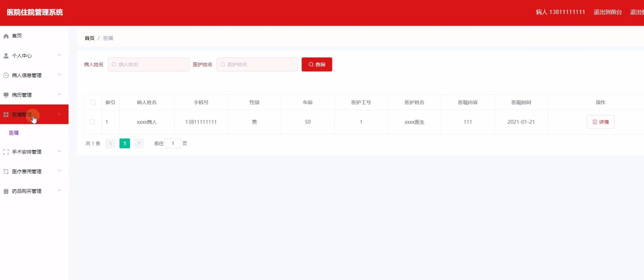Click the 111 医嘱内容 cell
644x280 pixels.
[468, 122]
